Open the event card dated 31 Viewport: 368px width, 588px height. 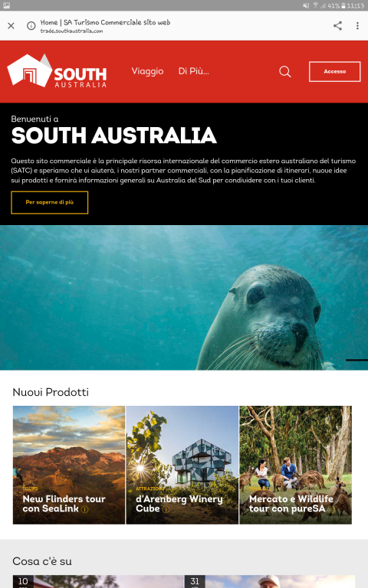click(270, 582)
